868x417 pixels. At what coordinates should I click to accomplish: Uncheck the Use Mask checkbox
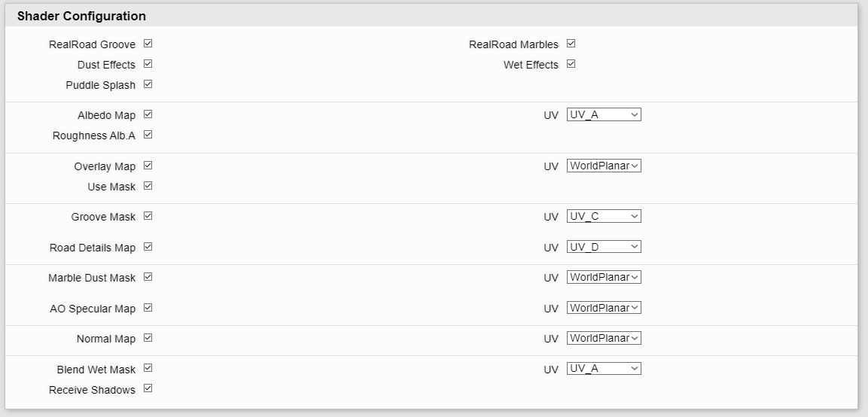pyautogui.click(x=148, y=185)
